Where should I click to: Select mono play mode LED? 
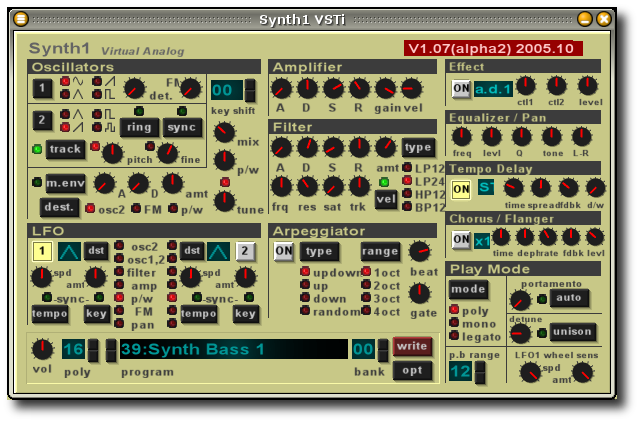(x=454, y=322)
